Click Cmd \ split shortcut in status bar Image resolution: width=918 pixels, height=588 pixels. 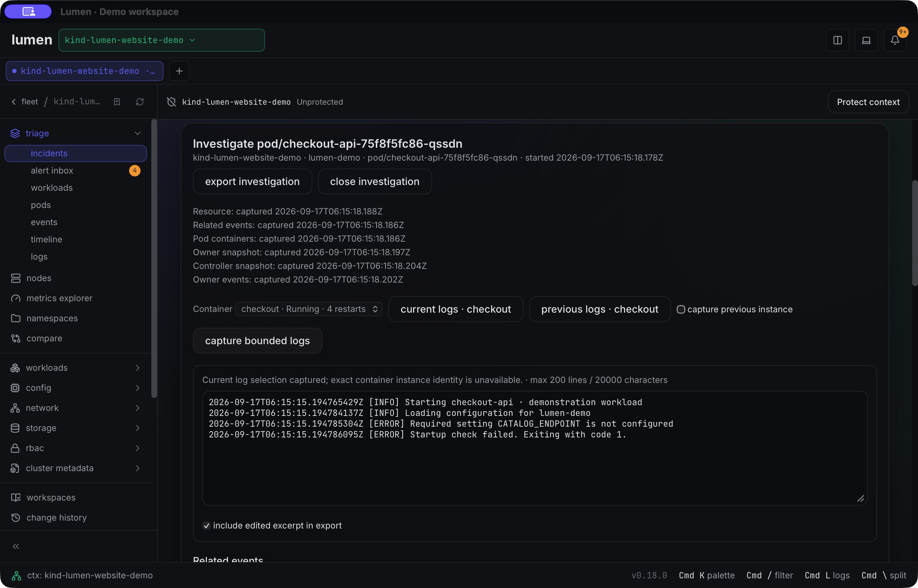pos(884,575)
